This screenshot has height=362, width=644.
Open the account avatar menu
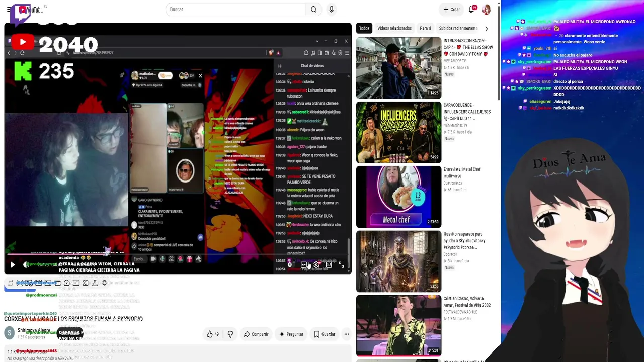coord(487,10)
